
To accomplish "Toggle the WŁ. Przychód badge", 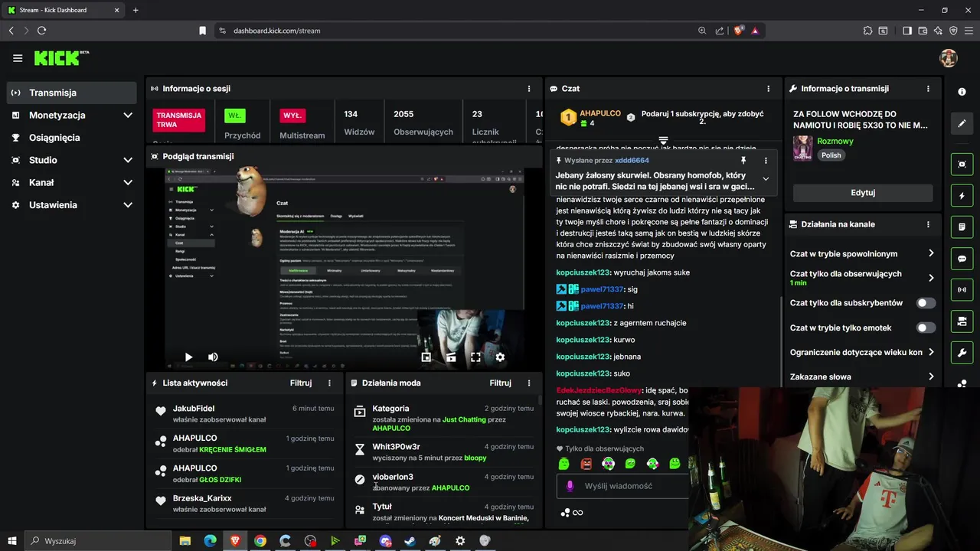I will 234,116.
